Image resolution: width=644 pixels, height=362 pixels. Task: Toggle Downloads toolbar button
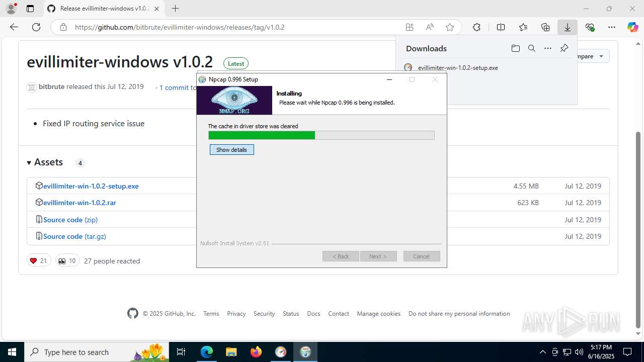(568, 27)
